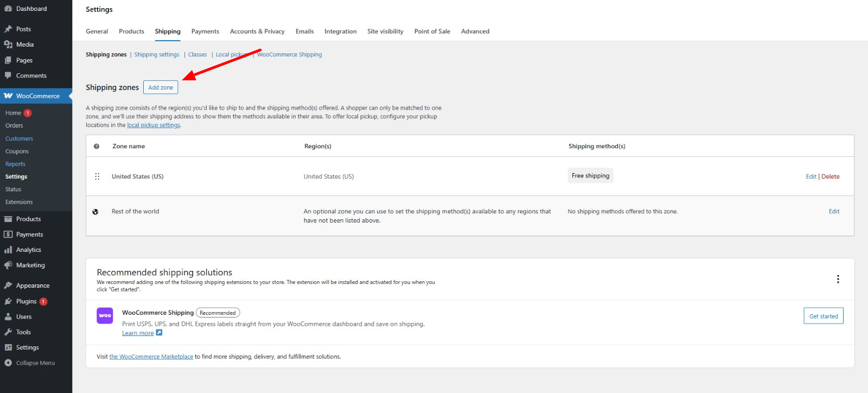Click the Rest of the world zone name
Viewport: 868px width, 393px height.
pos(136,212)
